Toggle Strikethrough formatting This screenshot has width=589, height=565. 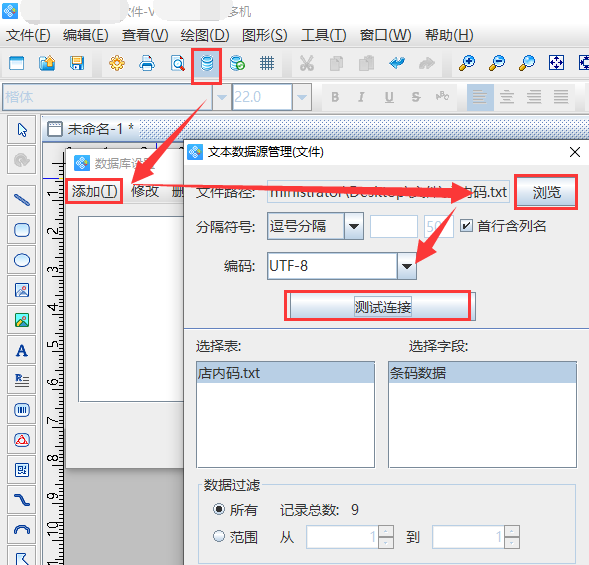tap(416, 97)
